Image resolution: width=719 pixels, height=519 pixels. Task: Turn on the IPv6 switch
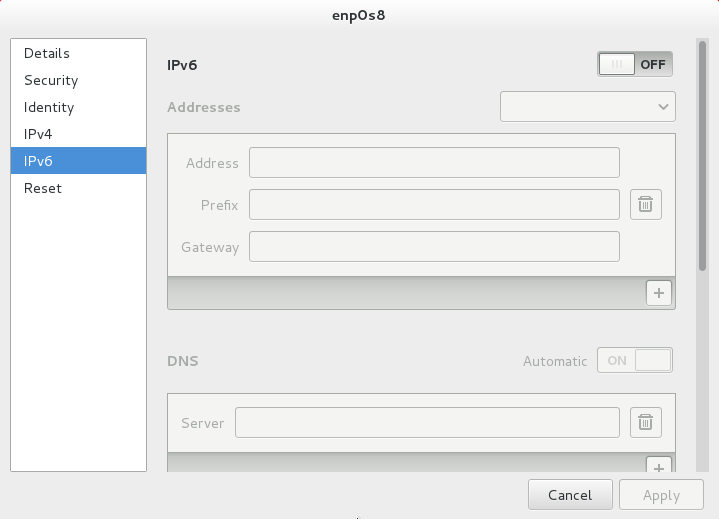coord(635,64)
